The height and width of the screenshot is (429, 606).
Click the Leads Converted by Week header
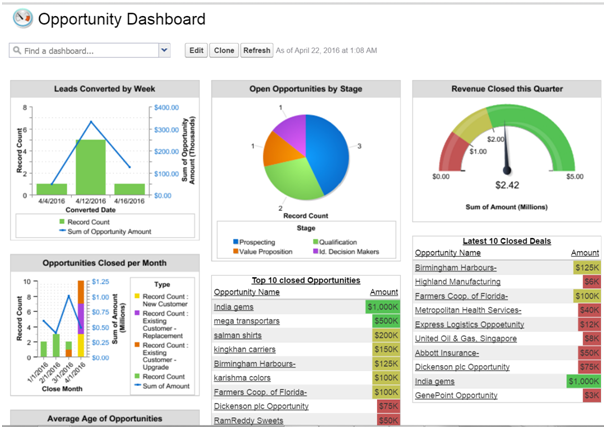tap(105, 89)
